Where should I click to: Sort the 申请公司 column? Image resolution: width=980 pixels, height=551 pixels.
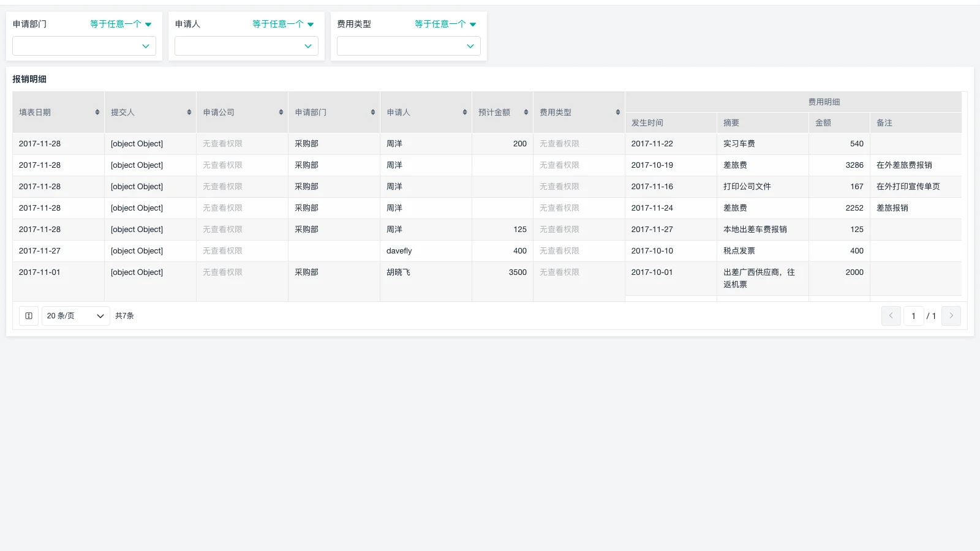pyautogui.click(x=280, y=112)
